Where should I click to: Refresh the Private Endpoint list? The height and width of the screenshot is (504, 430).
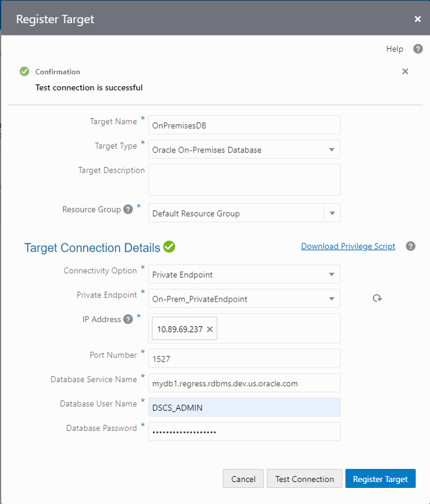tap(377, 298)
